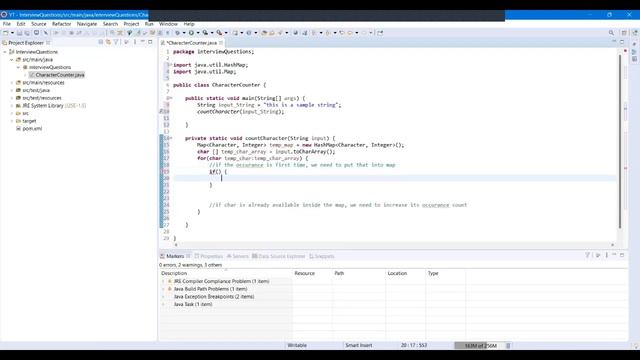The width and height of the screenshot is (640, 360).
Task: Select Java Exception Breakpoints marker row
Action: click(214, 297)
